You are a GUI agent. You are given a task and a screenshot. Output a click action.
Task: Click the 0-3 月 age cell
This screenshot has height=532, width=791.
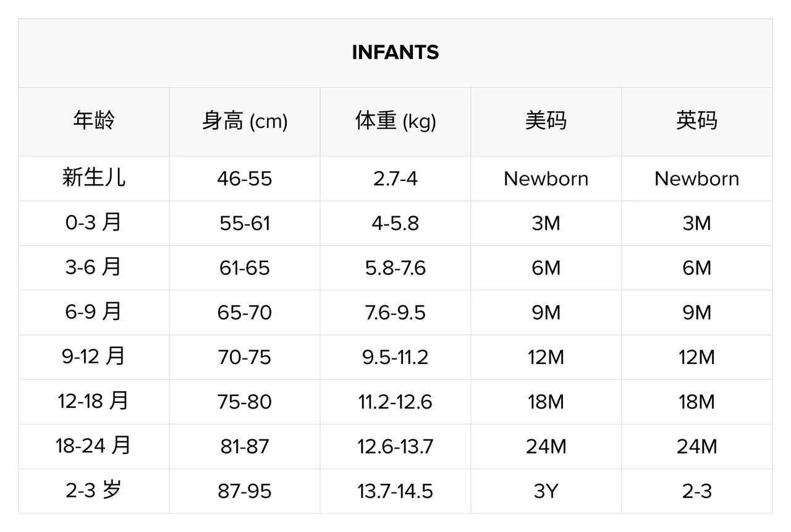[x=94, y=222]
